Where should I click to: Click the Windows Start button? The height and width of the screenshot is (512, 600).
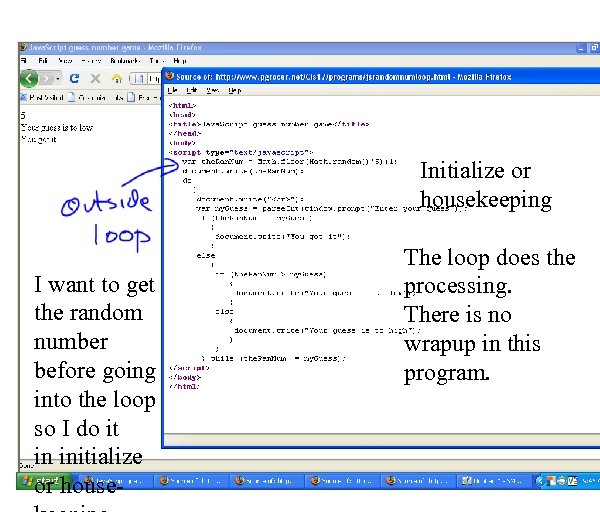pos(46,481)
